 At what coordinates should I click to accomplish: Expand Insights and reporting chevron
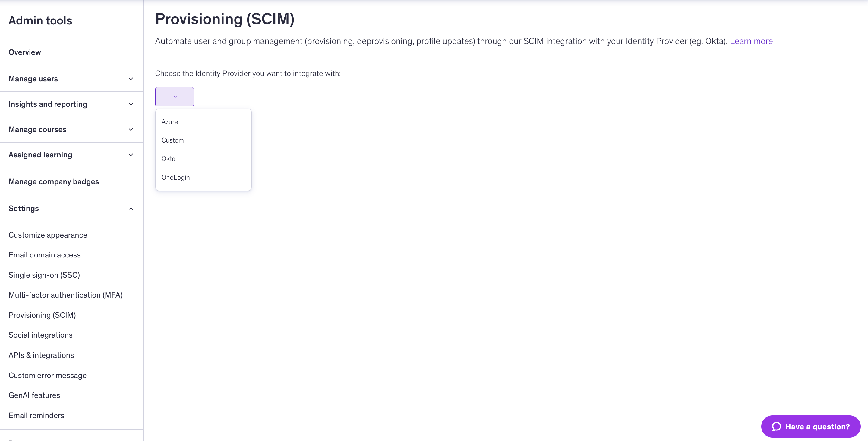pyautogui.click(x=131, y=104)
